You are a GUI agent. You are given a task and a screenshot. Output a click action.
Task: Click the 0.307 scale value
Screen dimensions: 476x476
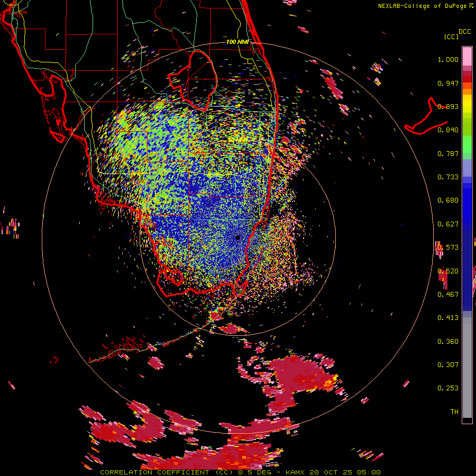[x=448, y=365]
